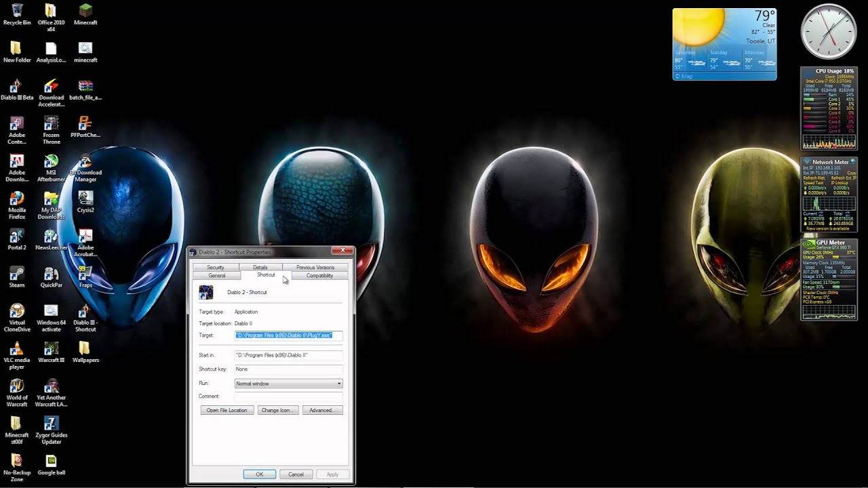Open the Advanced shortcut settings

pos(322,410)
